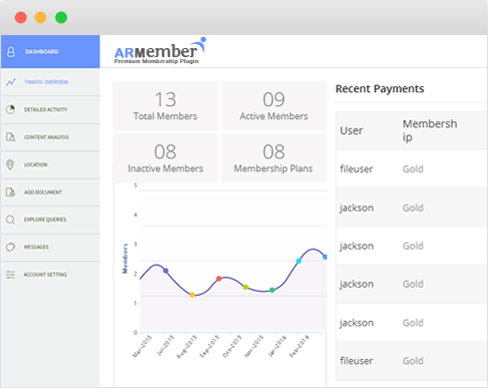Click the Content Analysis document-search icon
Screen dimensions: 488x388
pos(10,137)
